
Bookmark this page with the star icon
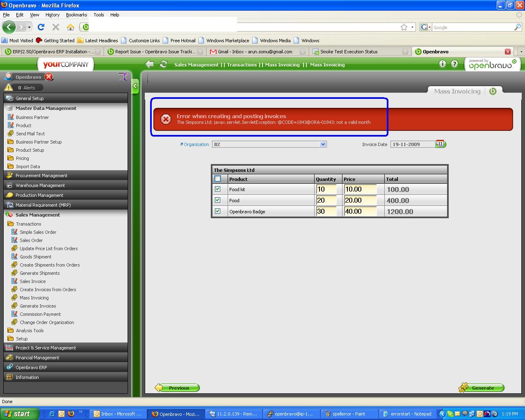point(404,27)
